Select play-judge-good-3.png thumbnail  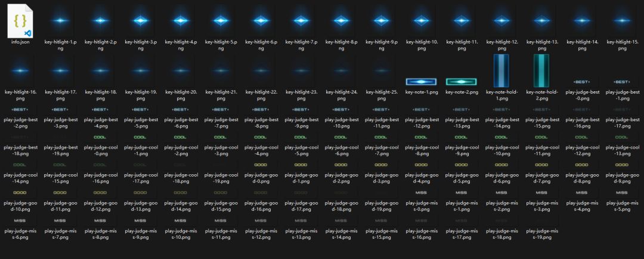(382, 165)
